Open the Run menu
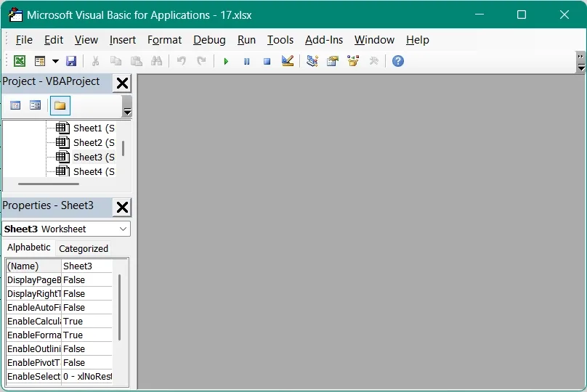587x392 pixels. (246, 40)
